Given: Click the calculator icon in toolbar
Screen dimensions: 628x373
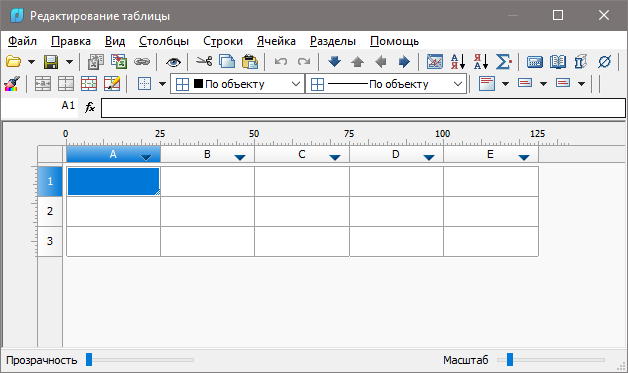Looking at the screenshot, I should (x=535, y=62).
